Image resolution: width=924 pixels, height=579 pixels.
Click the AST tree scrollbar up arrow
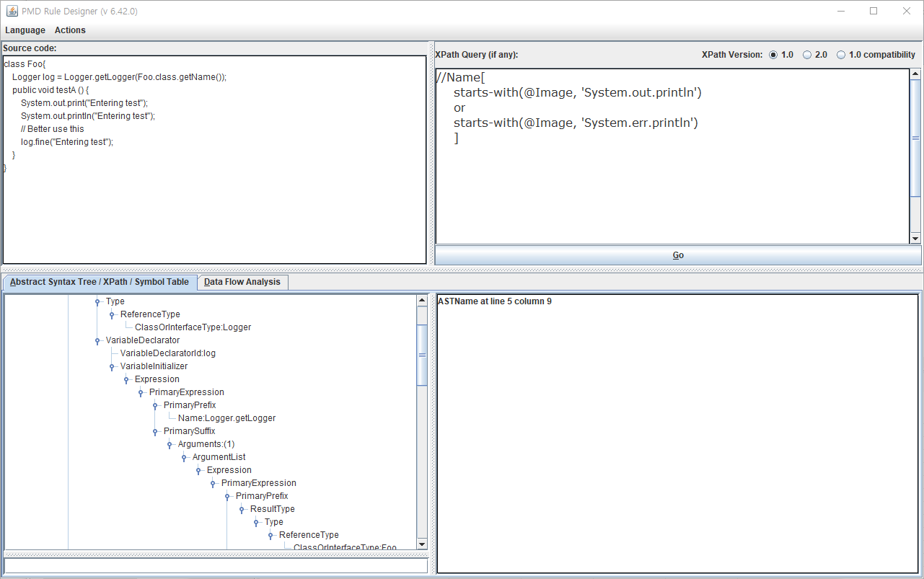click(x=422, y=301)
